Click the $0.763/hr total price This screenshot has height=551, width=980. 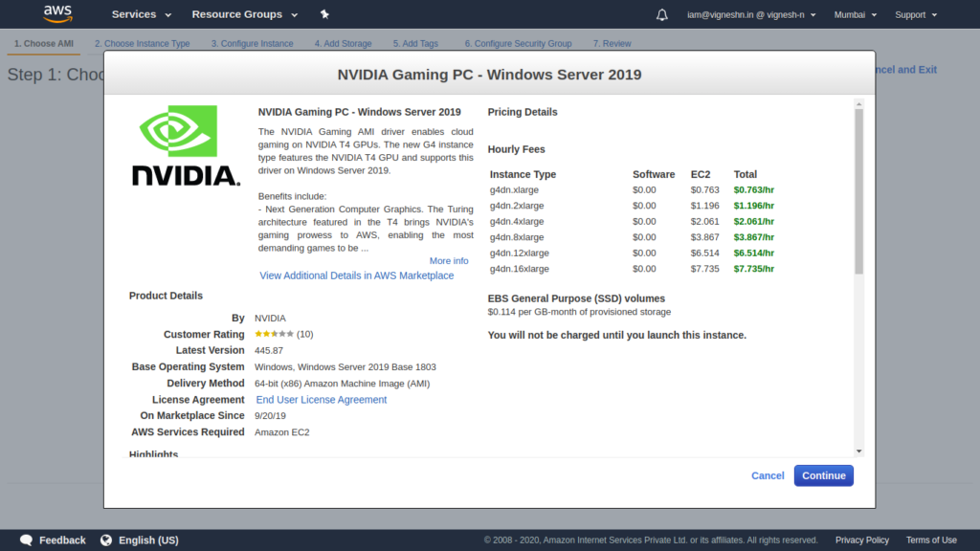coord(754,190)
